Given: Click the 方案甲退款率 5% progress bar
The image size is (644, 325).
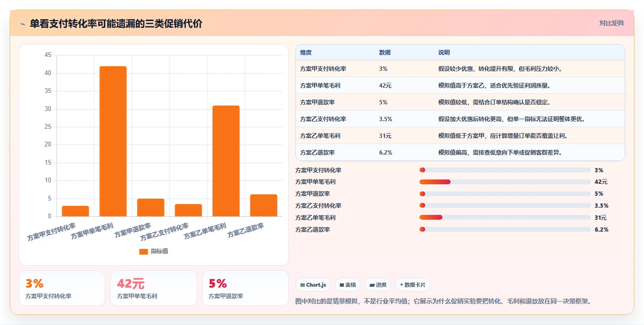Looking at the screenshot, I should [505, 194].
